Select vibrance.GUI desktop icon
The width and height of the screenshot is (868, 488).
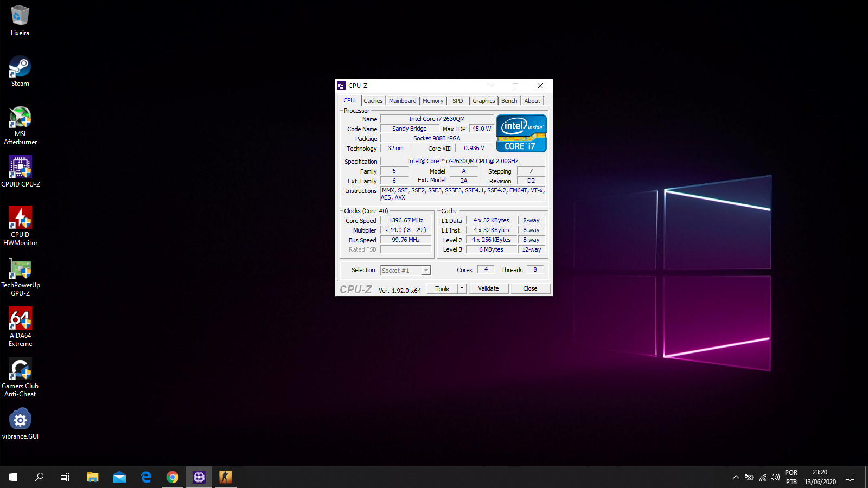click(x=20, y=424)
